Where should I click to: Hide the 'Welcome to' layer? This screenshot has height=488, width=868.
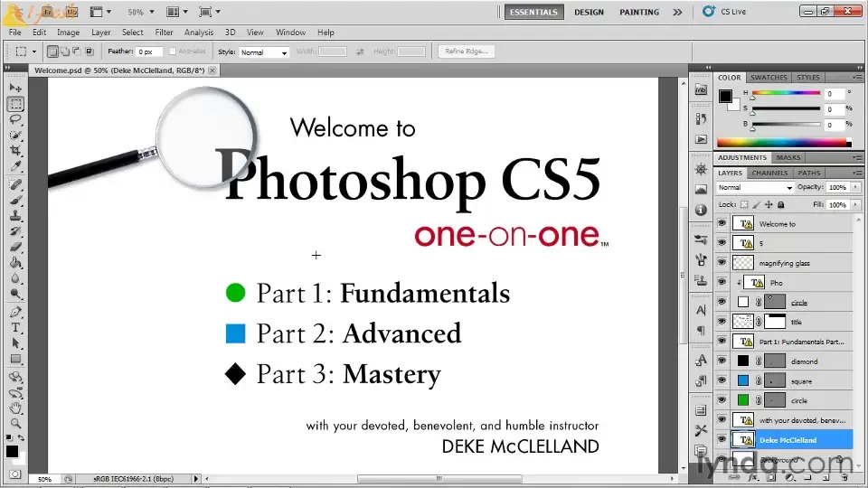(722, 223)
